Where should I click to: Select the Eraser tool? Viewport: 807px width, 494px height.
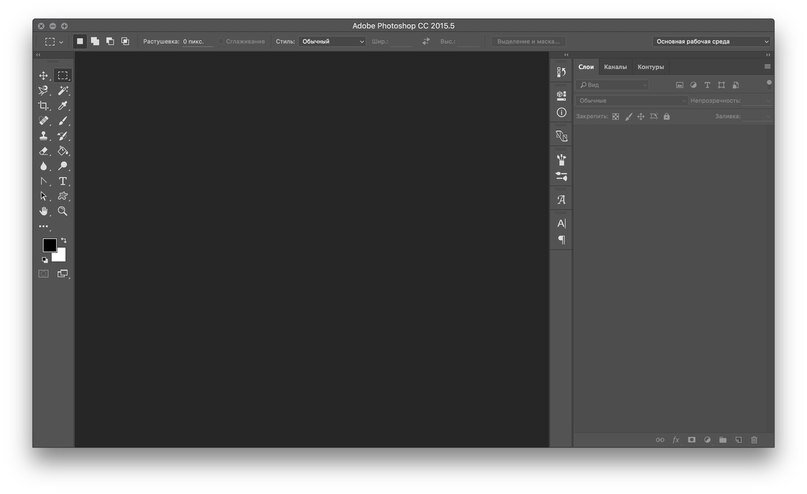click(x=43, y=151)
